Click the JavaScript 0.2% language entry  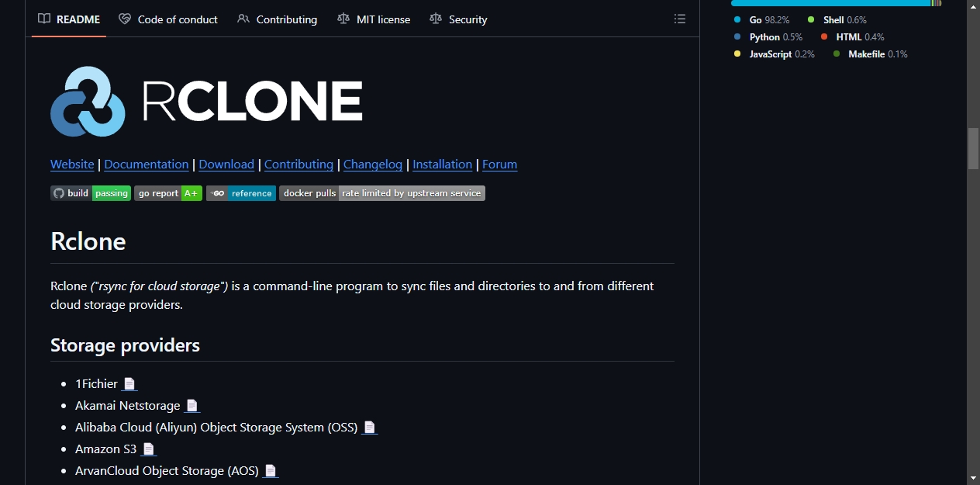click(775, 54)
